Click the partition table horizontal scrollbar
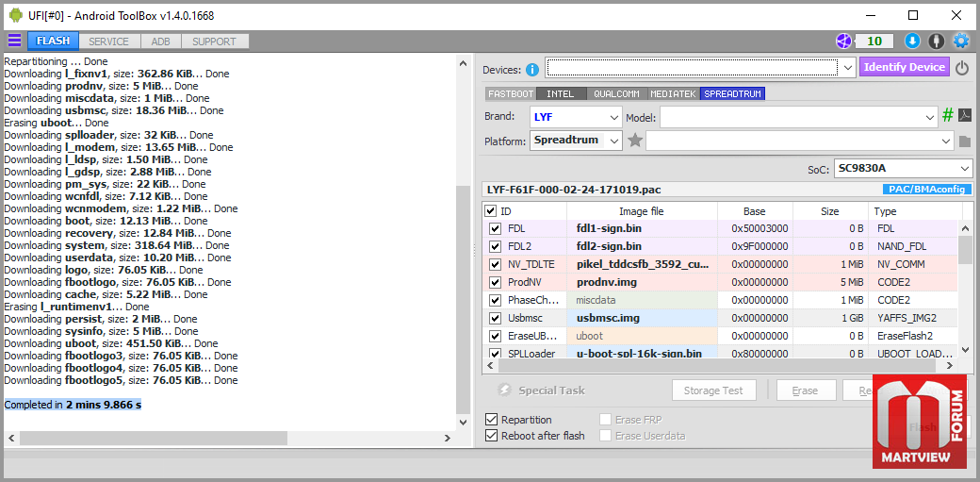This screenshot has width=980, height=482. (719, 366)
